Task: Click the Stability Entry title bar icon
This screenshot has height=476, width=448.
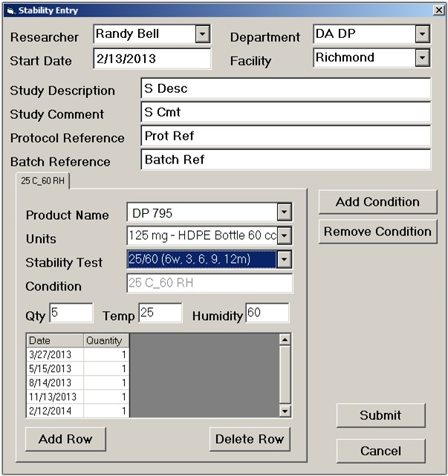Action: pos(10,10)
